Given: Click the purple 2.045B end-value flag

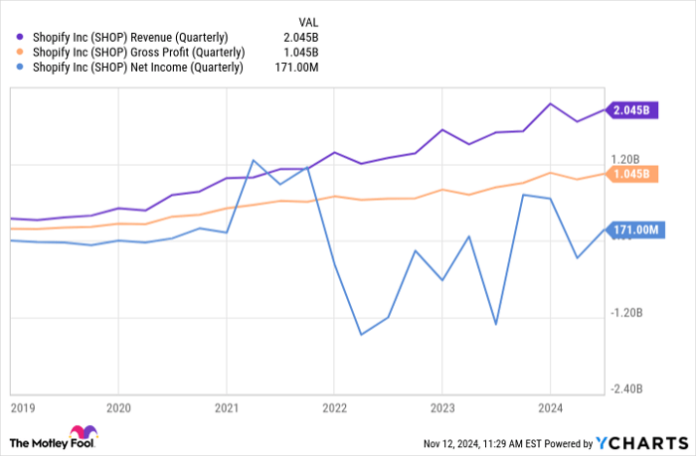Looking at the screenshot, I should tap(631, 111).
